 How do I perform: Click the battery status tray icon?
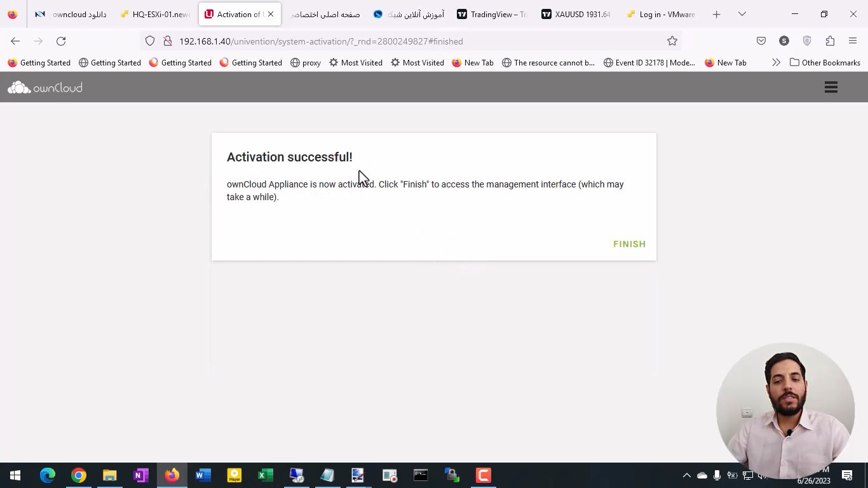click(732, 475)
